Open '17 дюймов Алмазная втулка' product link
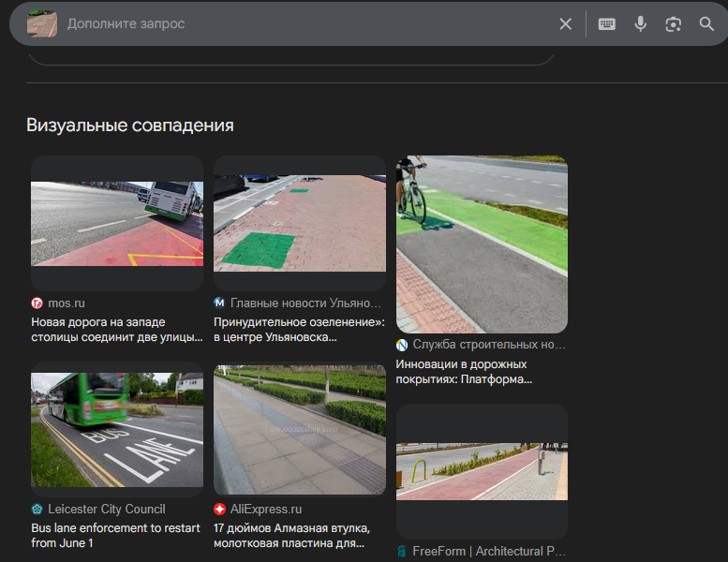 (292, 536)
